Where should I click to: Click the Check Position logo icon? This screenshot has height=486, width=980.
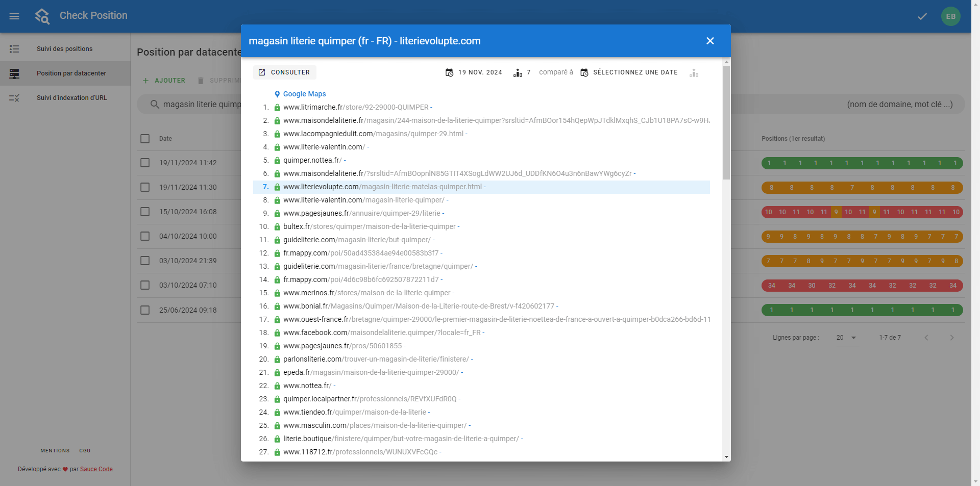[42, 16]
